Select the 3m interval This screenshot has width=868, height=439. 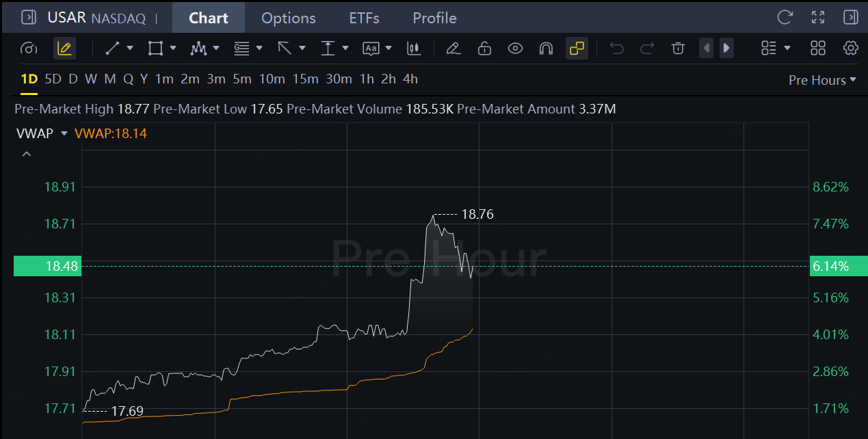[216, 79]
